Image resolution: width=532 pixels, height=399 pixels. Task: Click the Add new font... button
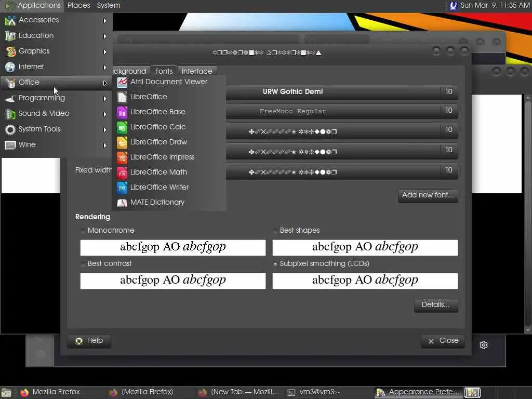tap(428, 195)
